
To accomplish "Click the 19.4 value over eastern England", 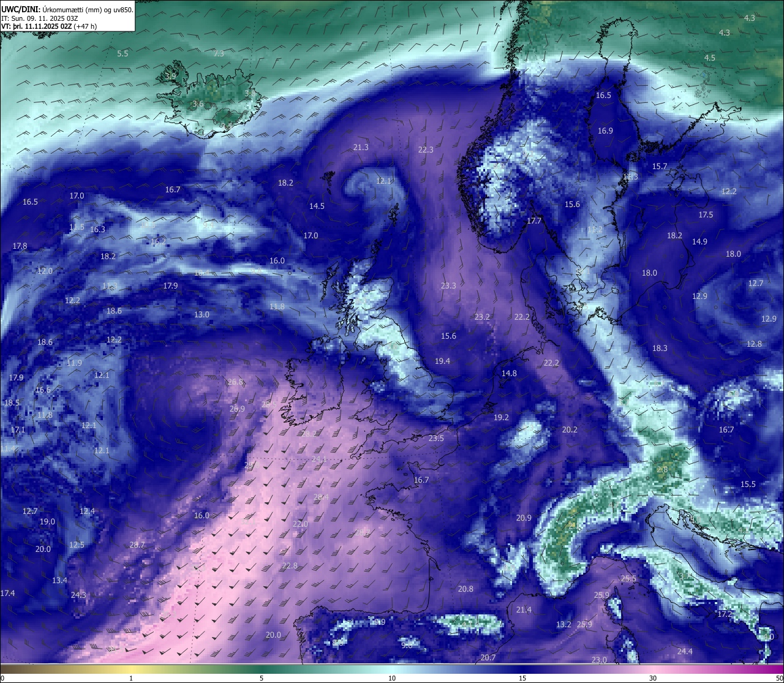I will pos(442,361).
